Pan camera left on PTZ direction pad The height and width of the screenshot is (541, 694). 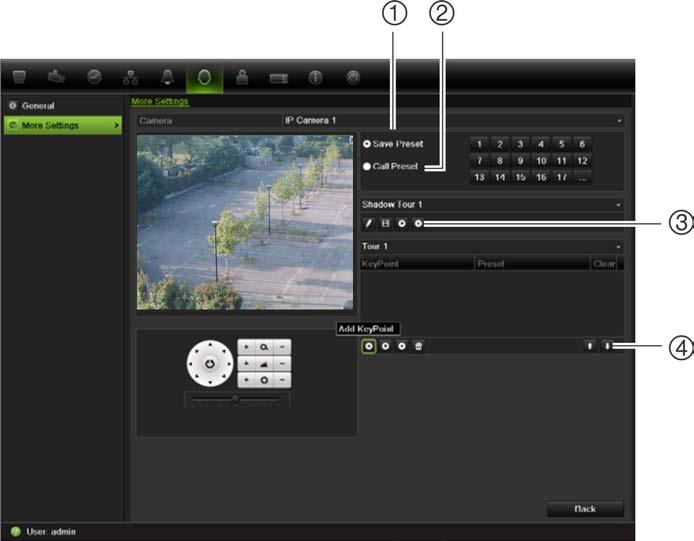click(190, 364)
